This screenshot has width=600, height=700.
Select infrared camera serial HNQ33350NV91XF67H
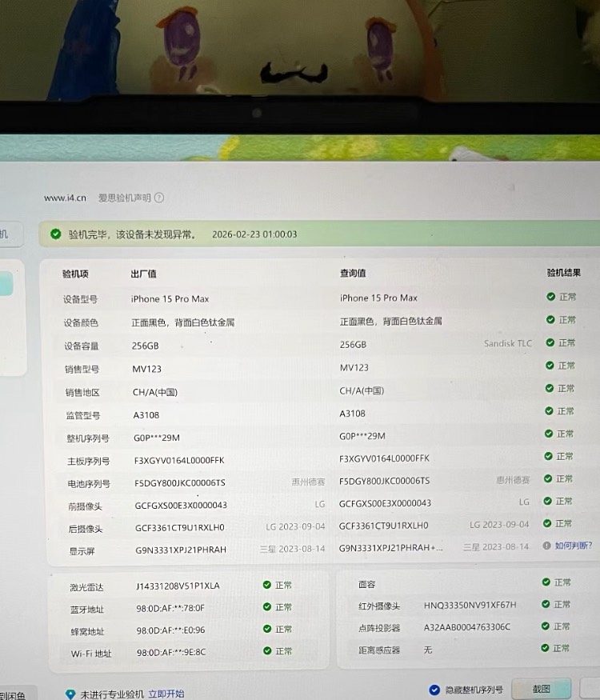(470, 605)
